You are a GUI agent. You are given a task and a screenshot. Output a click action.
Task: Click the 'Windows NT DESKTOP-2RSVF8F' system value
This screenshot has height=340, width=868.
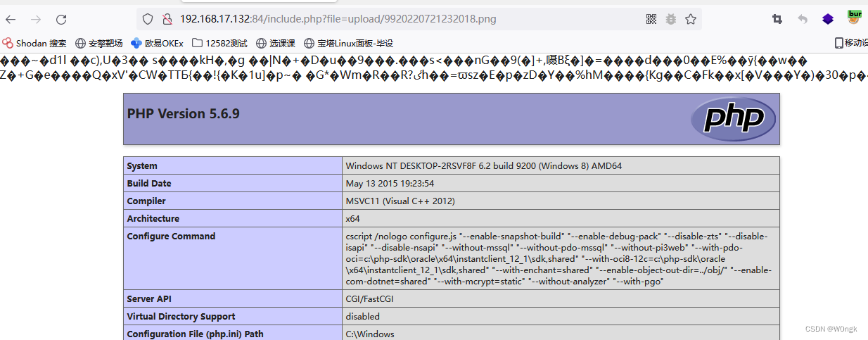pos(483,166)
